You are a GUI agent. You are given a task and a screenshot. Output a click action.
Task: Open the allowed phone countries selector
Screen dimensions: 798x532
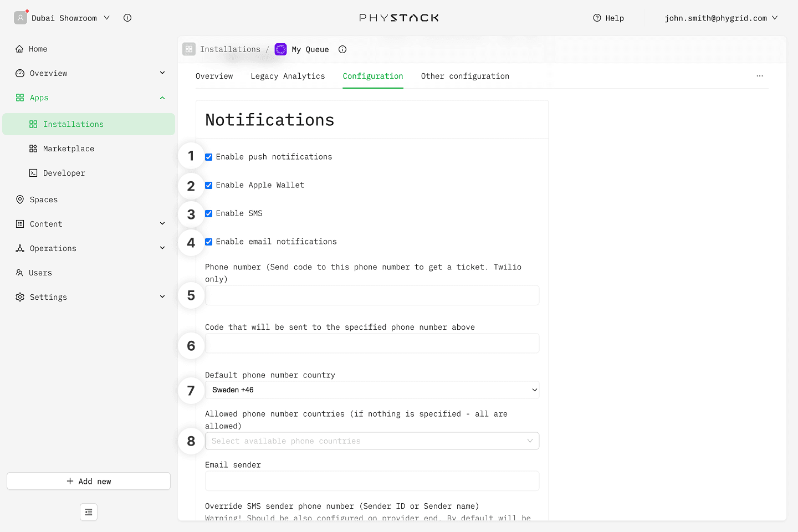pos(372,441)
